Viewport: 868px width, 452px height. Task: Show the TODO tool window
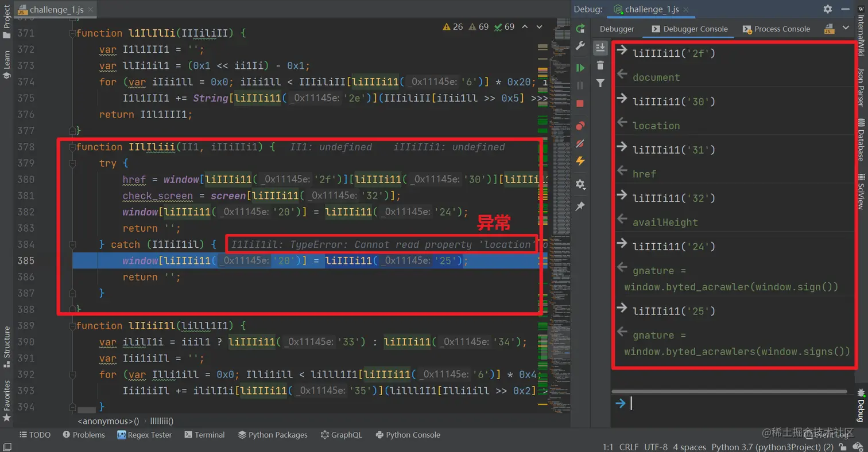click(35, 435)
